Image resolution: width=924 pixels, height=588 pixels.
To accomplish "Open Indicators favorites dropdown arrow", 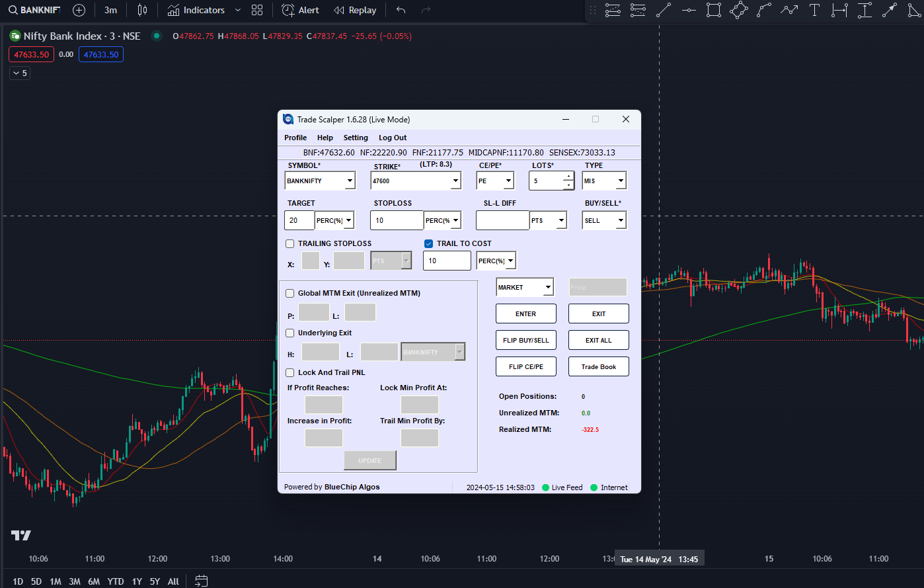I will tap(238, 10).
